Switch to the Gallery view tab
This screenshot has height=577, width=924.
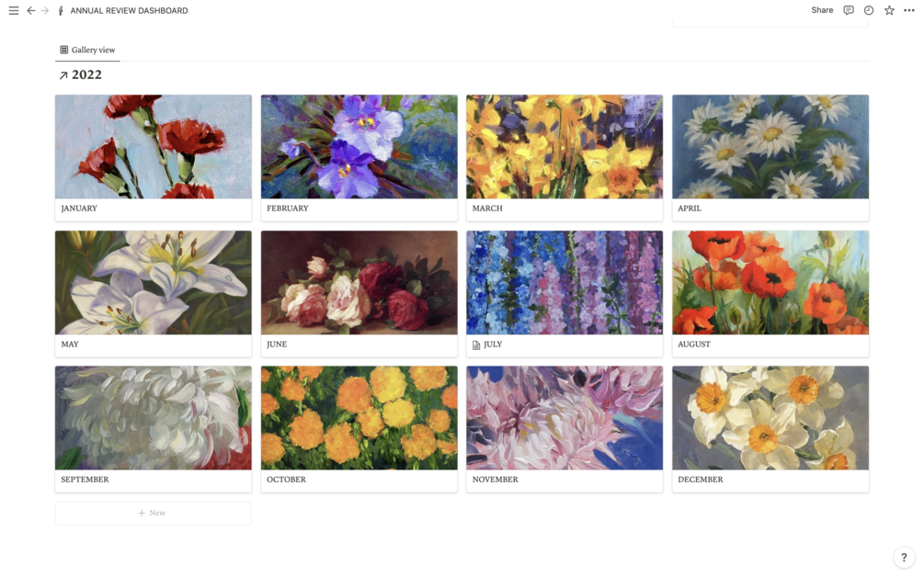[87, 50]
